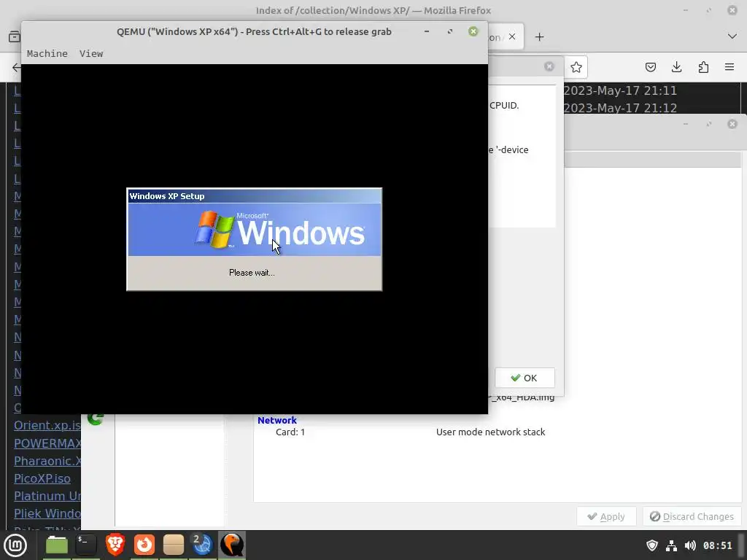Select 'User mode network stack' text

[490, 432]
